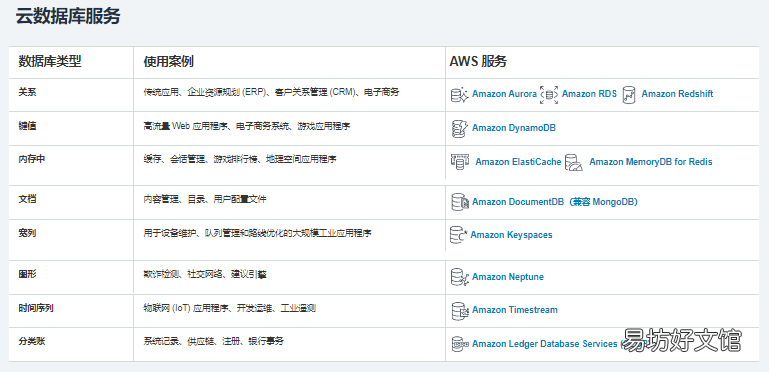
Task: Open the Amazon Aurora link
Action: click(x=504, y=94)
